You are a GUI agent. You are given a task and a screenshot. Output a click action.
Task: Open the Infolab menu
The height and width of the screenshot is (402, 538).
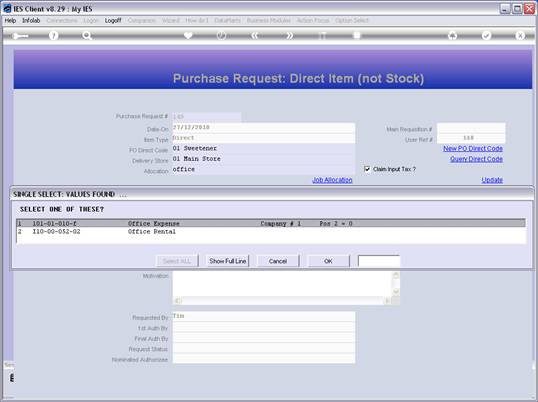tap(31, 21)
